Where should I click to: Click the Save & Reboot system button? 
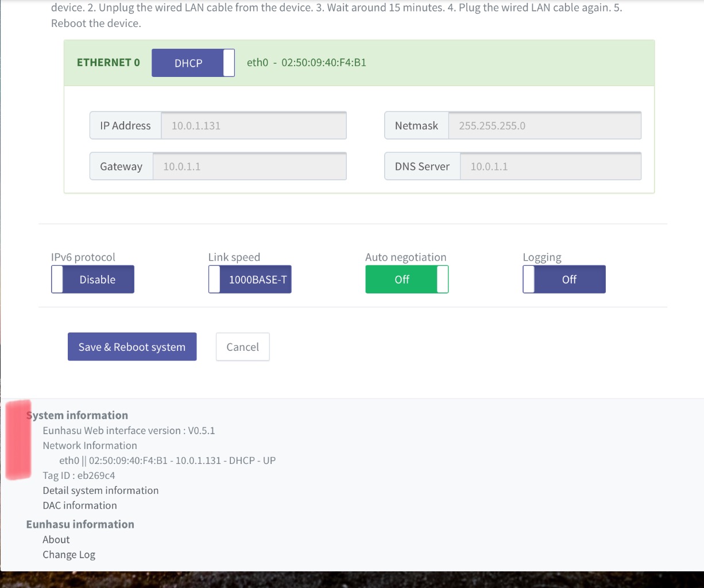(x=132, y=347)
